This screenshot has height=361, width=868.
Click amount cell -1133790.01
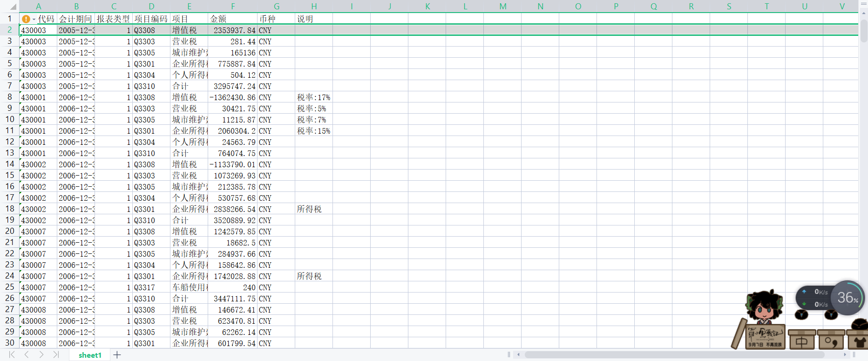point(233,164)
